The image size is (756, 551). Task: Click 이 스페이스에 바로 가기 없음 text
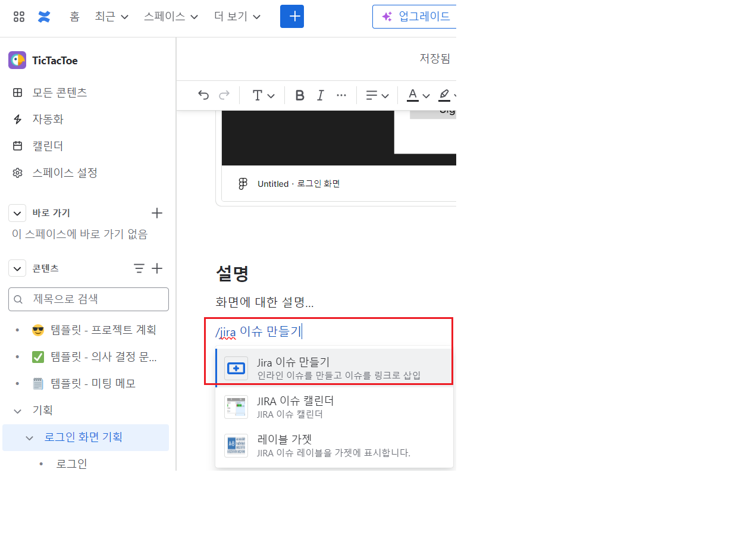[80, 234]
